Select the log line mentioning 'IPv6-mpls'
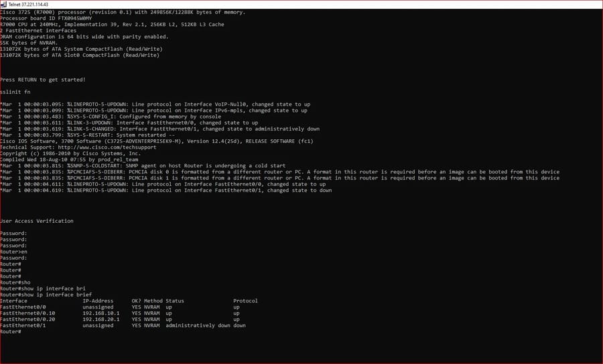Screen dimensions: 603x364 tap(153, 110)
